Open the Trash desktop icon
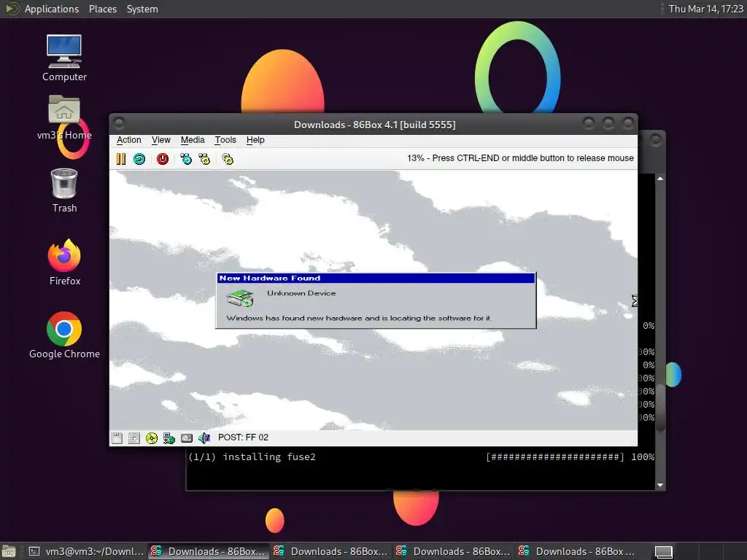 click(x=64, y=190)
